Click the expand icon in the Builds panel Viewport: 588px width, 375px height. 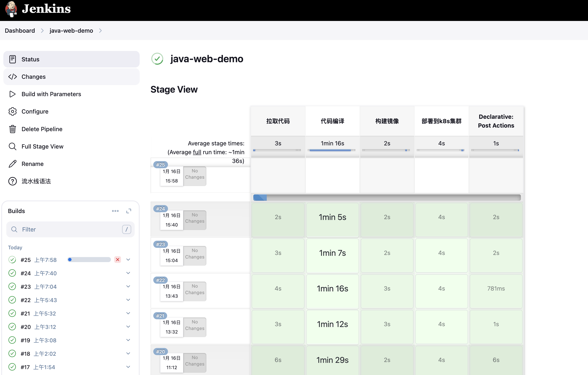pos(129,211)
